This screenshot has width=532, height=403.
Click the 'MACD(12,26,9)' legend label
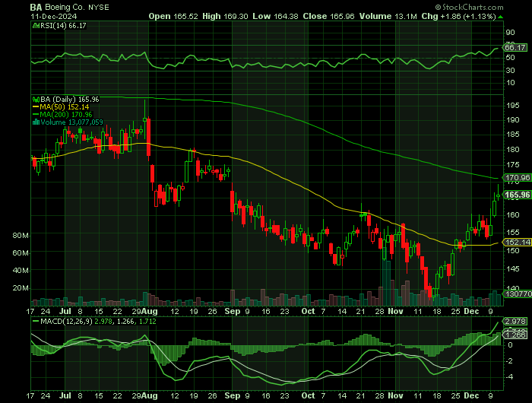coord(66,321)
